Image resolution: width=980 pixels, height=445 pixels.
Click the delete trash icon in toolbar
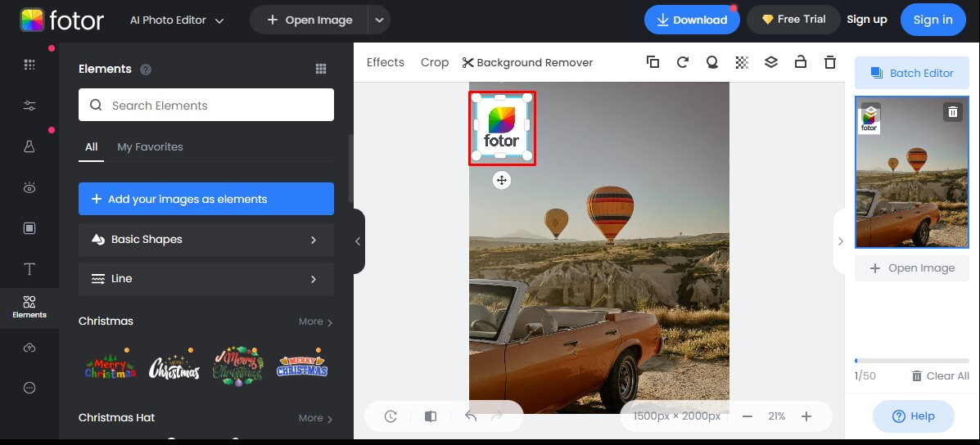point(829,62)
